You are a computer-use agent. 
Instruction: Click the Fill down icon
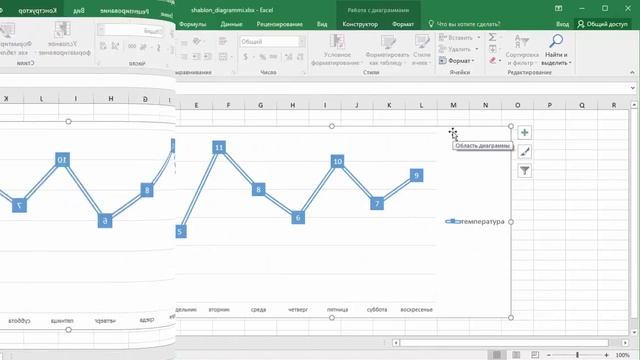pyautogui.click(x=493, y=49)
